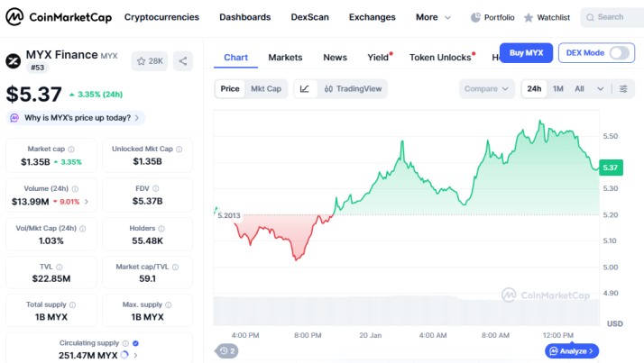Set chart range to 1M
Viewport: 644px width, 363px height.
[x=557, y=88]
